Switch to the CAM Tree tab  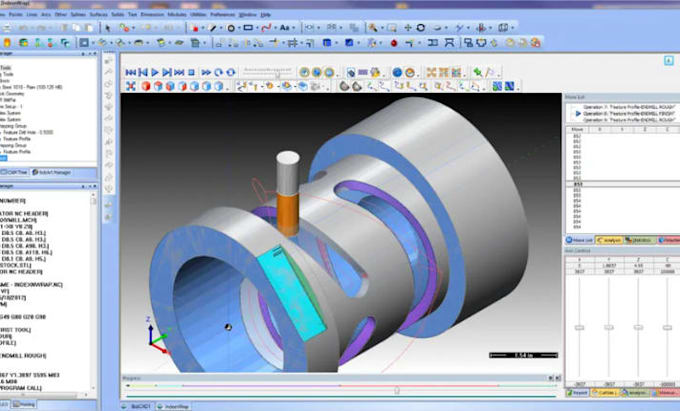click(14, 173)
